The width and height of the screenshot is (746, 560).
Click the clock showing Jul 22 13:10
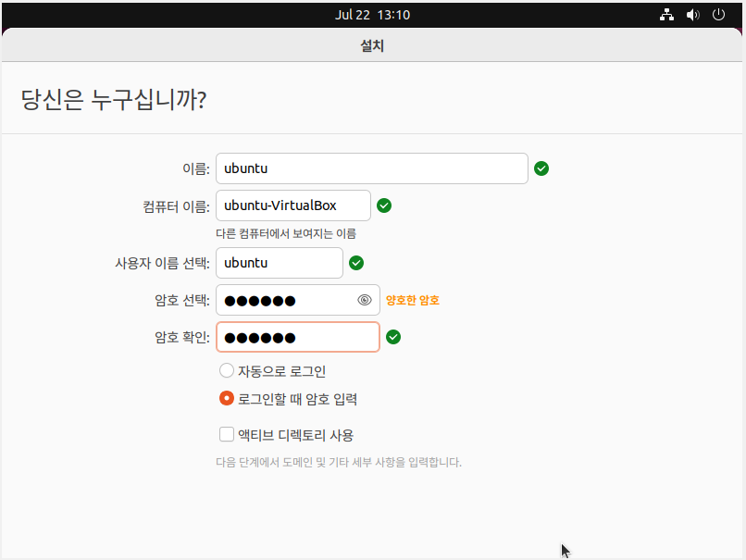click(372, 15)
